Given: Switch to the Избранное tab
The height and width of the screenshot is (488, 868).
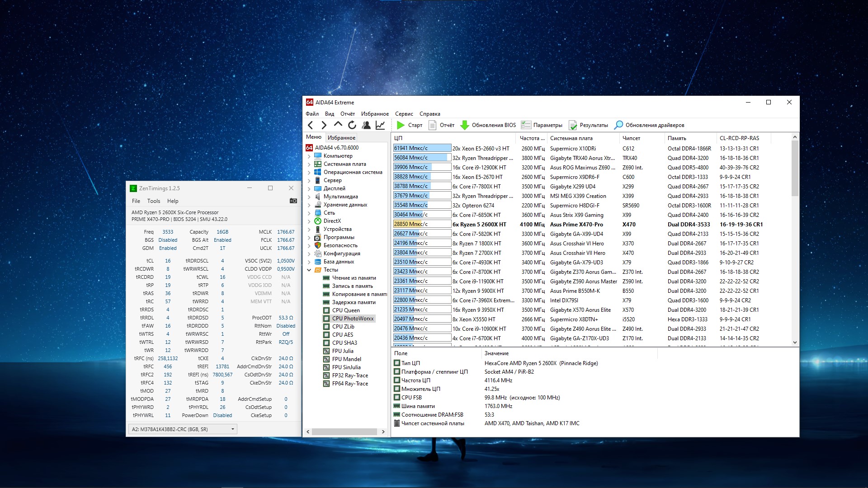Looking at the screenshot, I should pos(341,138).
